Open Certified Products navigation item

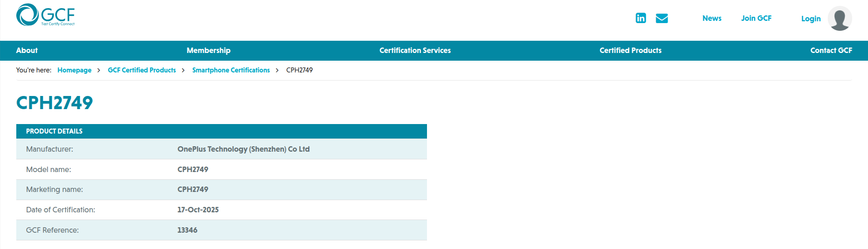630,50
